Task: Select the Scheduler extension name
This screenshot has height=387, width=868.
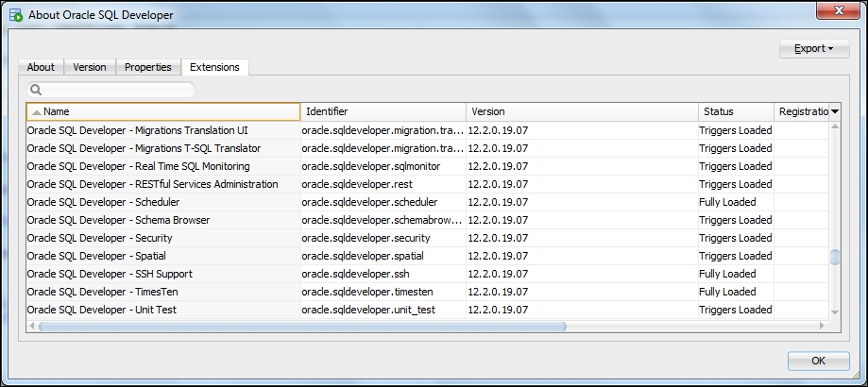Action: coord(104,202)
